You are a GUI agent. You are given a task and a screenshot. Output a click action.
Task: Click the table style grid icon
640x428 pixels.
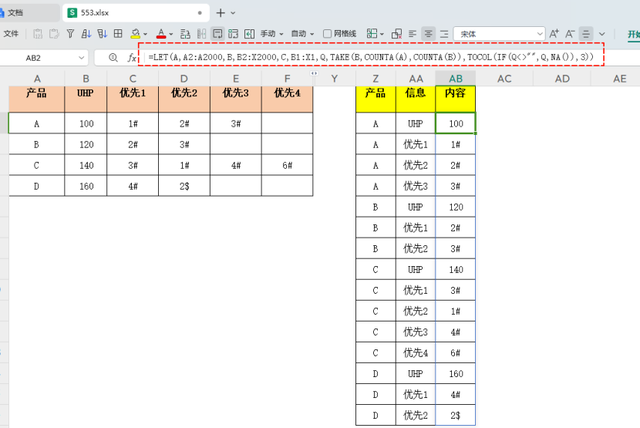click(x=372, y=34)
